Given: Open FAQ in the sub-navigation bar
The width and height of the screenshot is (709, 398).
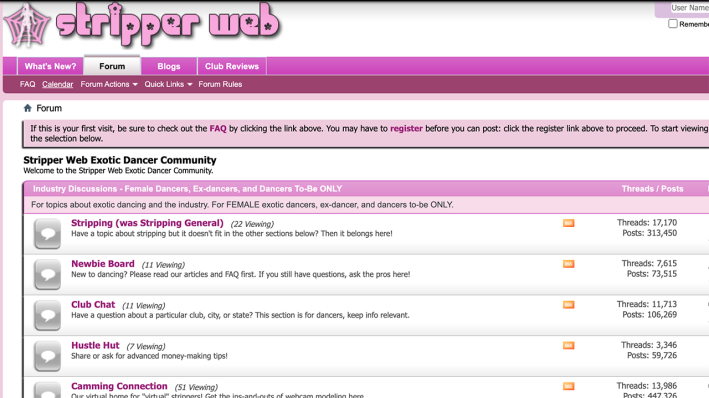Looking at the screenshot, I should coord(27,84).
